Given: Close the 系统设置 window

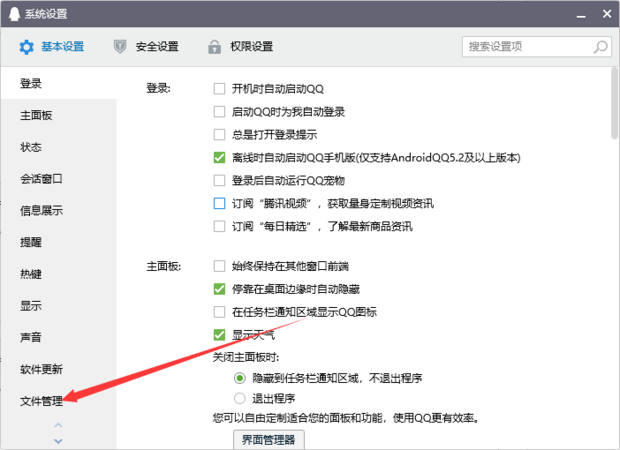Looking at the screenshot, I should (607, 14).
